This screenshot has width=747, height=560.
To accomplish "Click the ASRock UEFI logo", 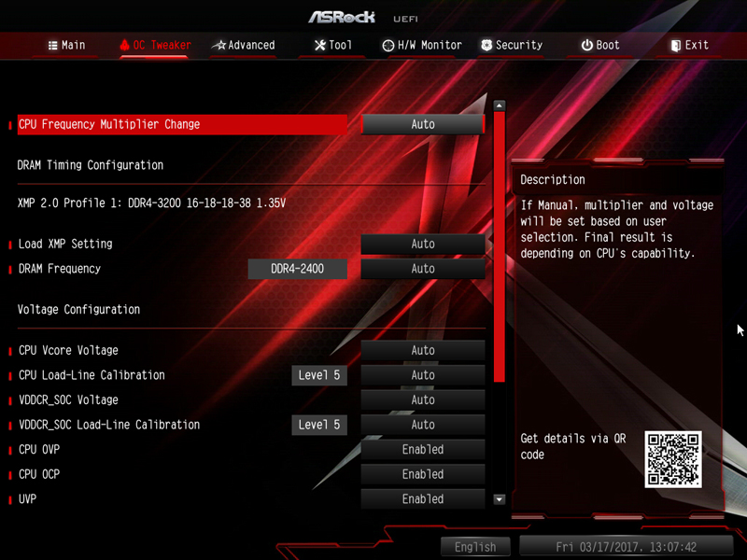I will point(363,18).
